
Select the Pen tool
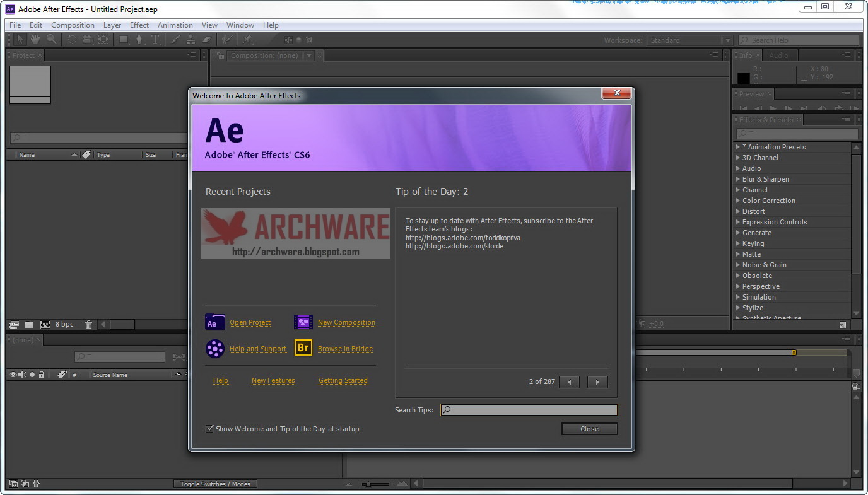tap(139, 40)
